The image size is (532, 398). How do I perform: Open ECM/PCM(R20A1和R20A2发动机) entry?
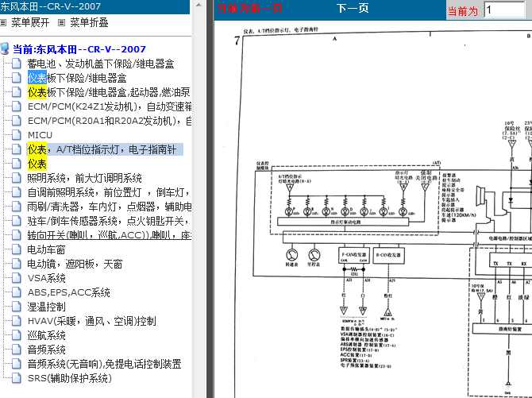tap(110, 121)
